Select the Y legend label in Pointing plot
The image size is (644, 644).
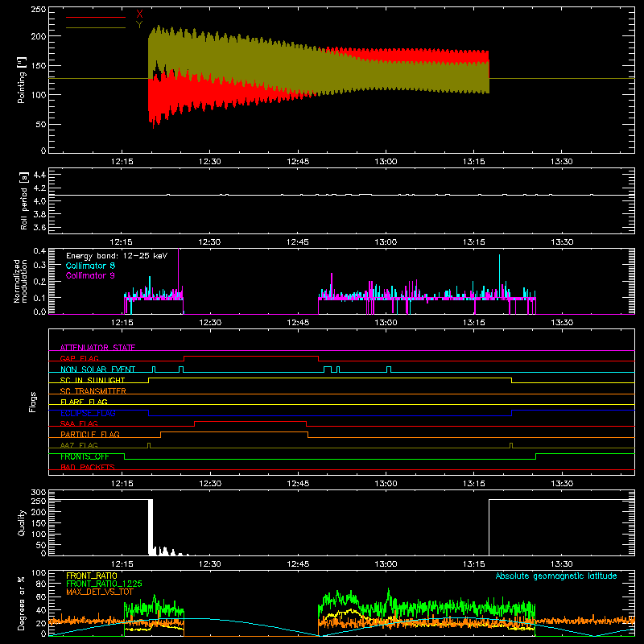coord(139,25)
